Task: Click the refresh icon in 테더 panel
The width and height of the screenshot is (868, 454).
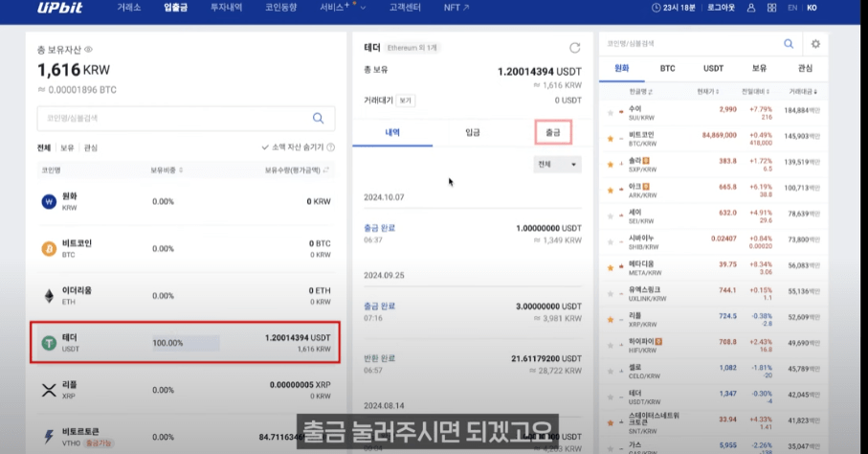Action: click(575, 48)
